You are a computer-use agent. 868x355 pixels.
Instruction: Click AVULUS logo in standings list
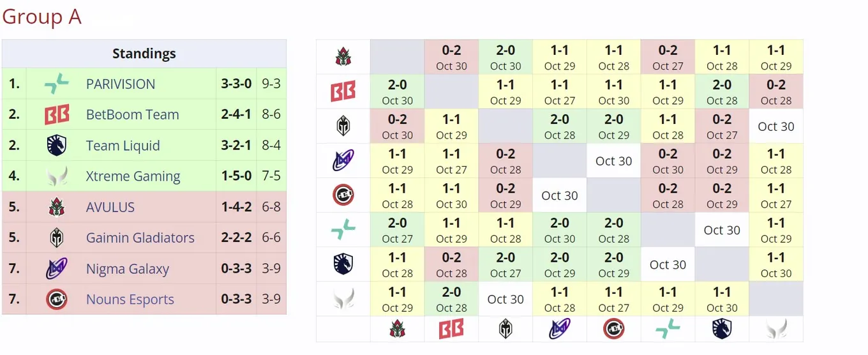click(x=57, y=207)
